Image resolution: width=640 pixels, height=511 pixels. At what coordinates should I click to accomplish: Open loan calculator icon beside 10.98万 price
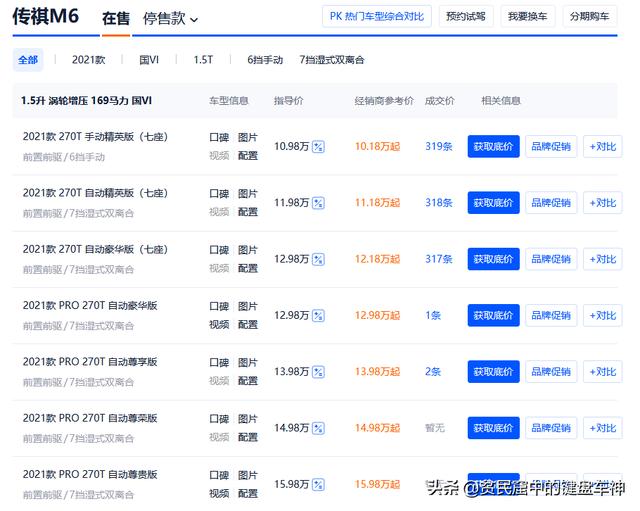tap(318, 147)
